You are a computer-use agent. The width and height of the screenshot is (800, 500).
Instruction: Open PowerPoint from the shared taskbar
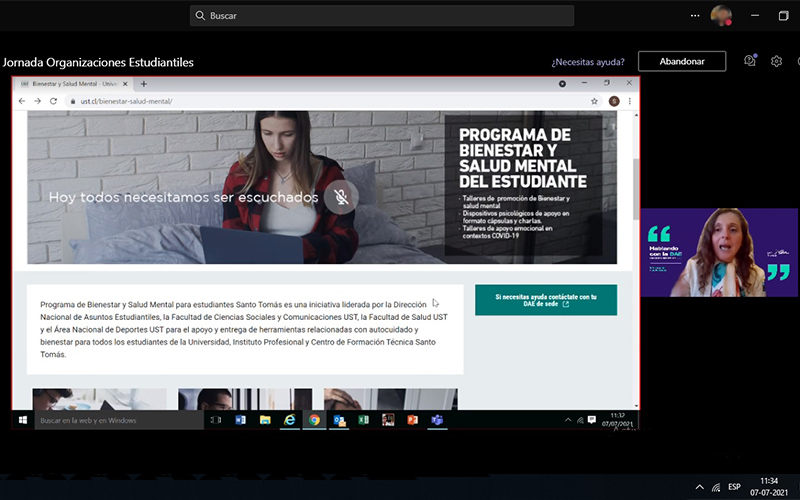(412, 420)
